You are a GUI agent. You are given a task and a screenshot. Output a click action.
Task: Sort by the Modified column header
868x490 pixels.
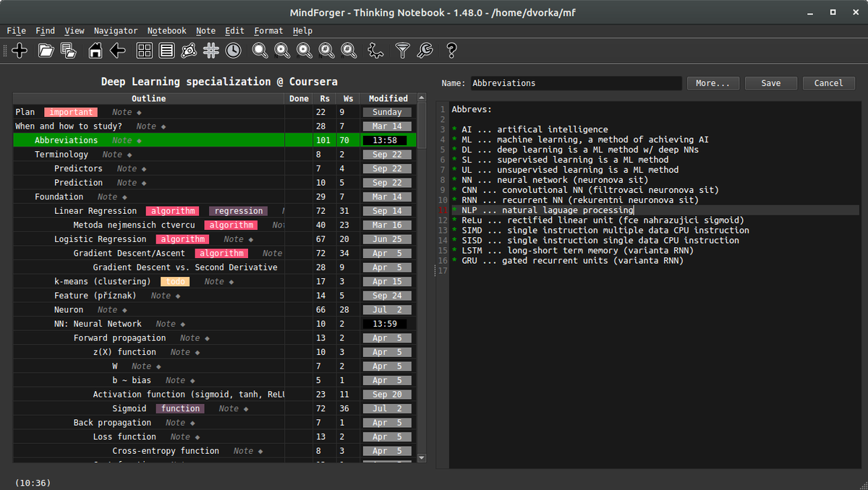[388, 98]
